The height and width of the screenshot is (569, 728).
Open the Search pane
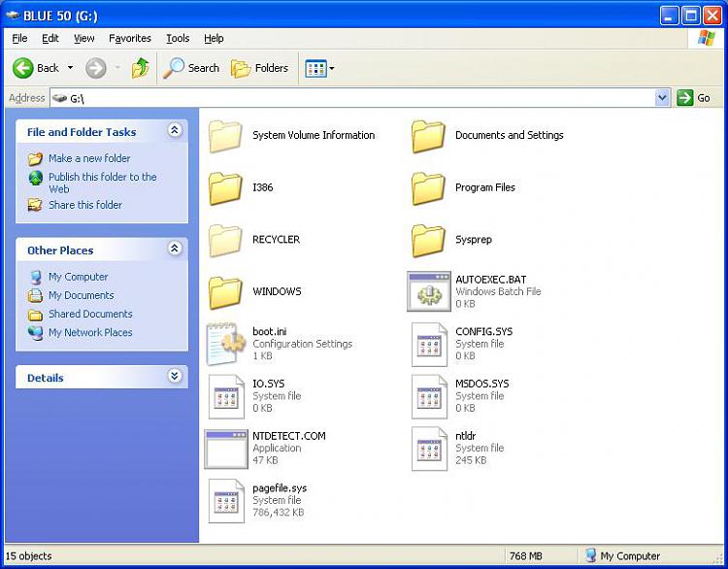[x=191, y=68]
